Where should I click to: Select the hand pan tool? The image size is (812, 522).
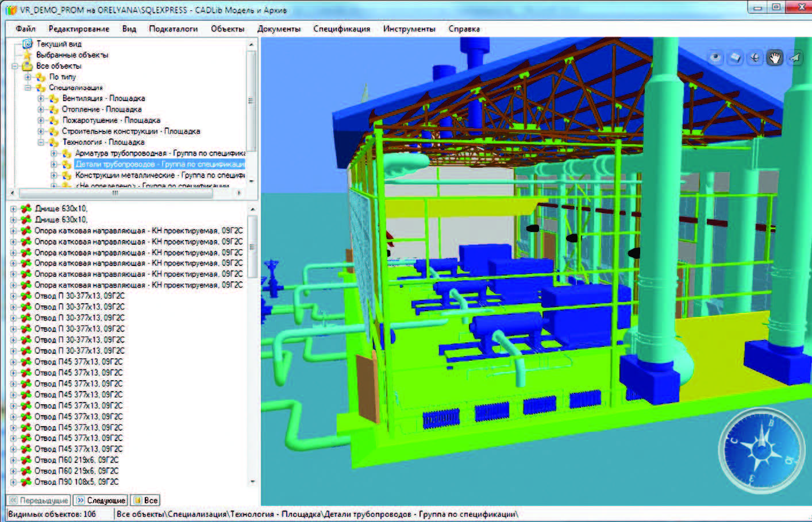(775, 57)
